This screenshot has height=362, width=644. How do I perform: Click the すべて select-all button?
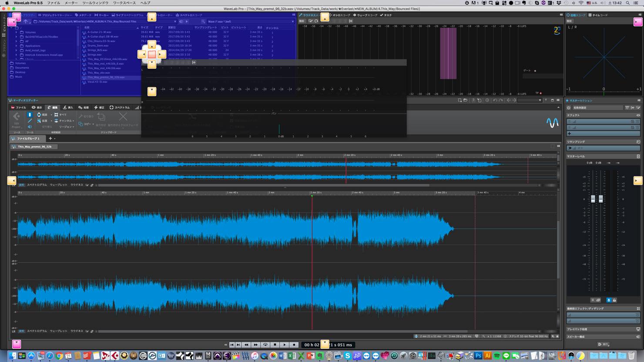point(60,115)
